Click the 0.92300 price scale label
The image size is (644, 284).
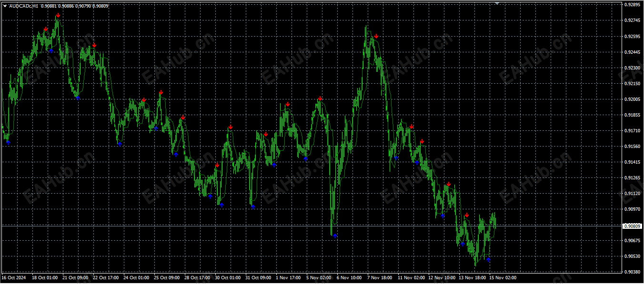point(632,68)
